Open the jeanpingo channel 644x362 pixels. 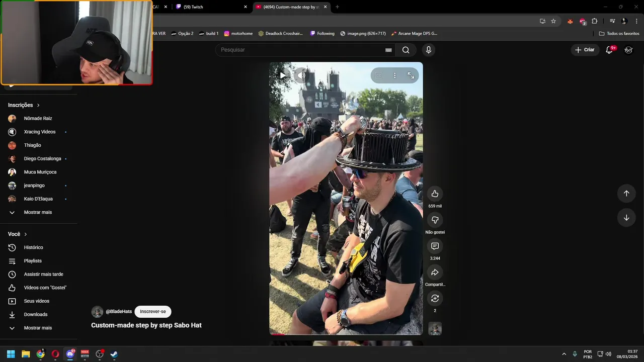[38, 186]
